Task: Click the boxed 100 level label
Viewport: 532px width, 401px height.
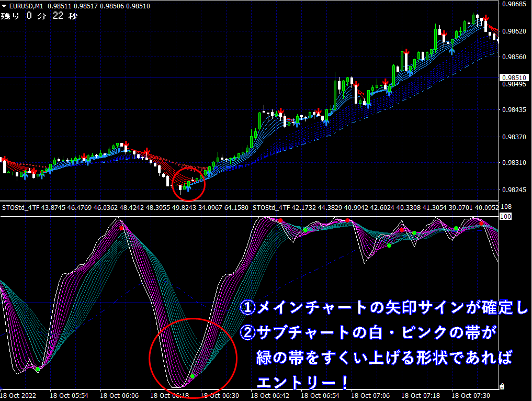Action: coord(505,216)
